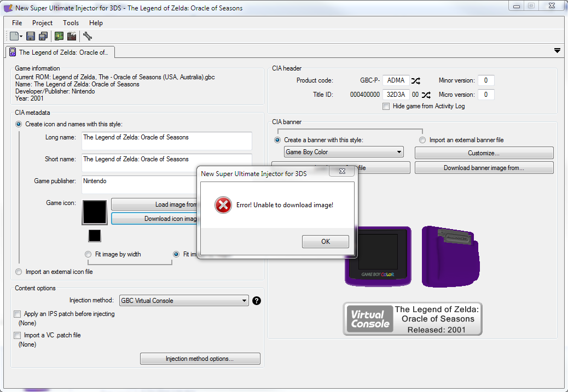The image size is (568, 392).
Task: Choose the second Fit image radio option
Action: 176,254
